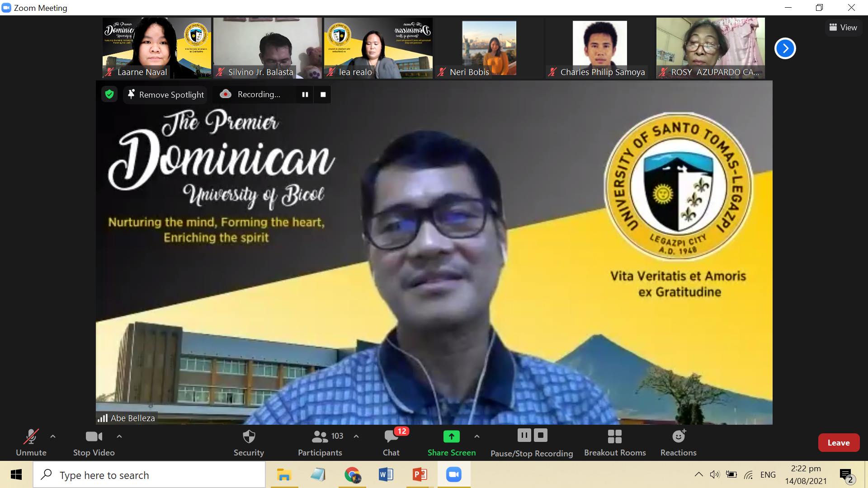This screenshot has width=868, height=488.
Task: Open the View layout menu
Action: 843,28
